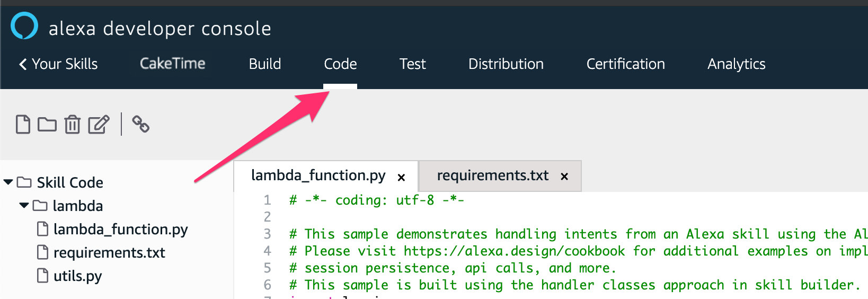The image size is (868, 299).
Task: Go to the Certification tab
Action: [x=625, y=64]
